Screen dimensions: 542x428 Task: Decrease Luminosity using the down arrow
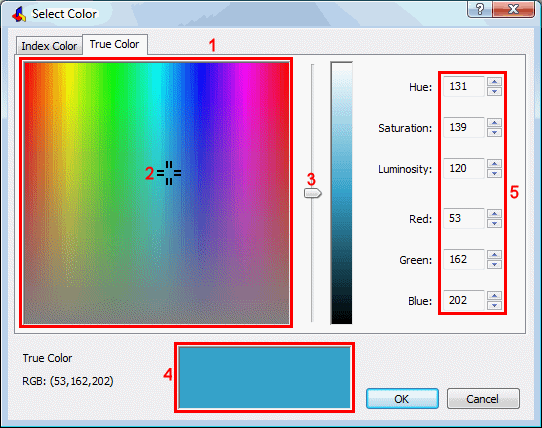[x=494, y=173]
